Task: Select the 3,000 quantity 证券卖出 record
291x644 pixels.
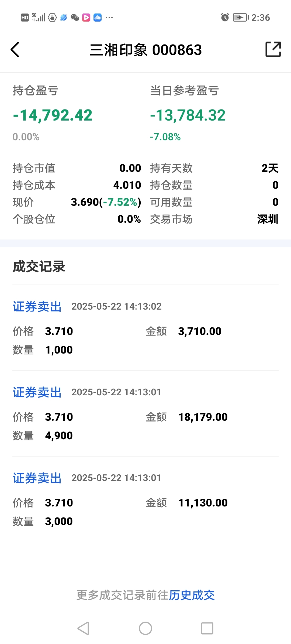Action: (x=145, y=499)
